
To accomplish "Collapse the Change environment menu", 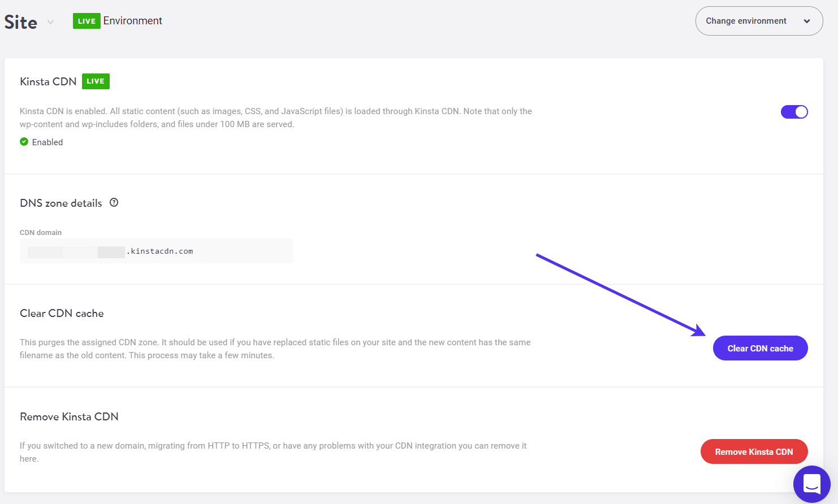I will click(x=759, y=21).
